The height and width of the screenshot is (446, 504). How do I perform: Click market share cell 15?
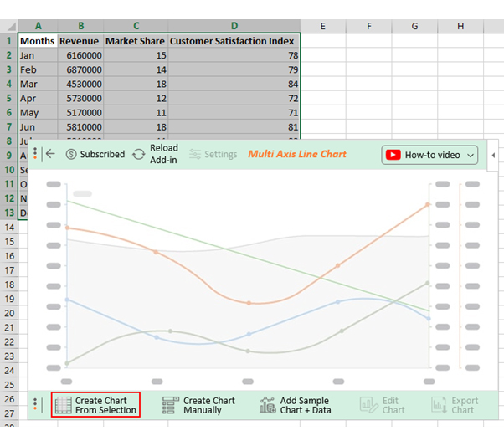[136, 55]
